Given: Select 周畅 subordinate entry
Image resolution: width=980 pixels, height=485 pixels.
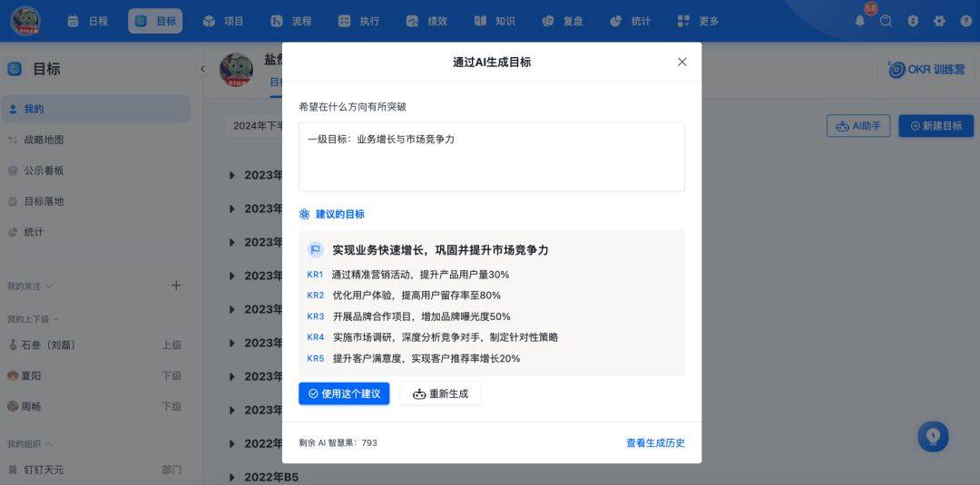Looking at the screenshot, I should click(95, 406).
